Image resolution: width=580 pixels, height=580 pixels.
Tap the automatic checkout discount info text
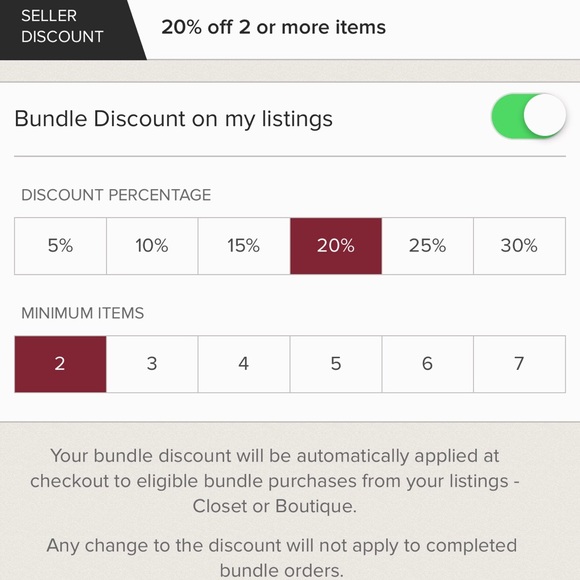(275, 480)
